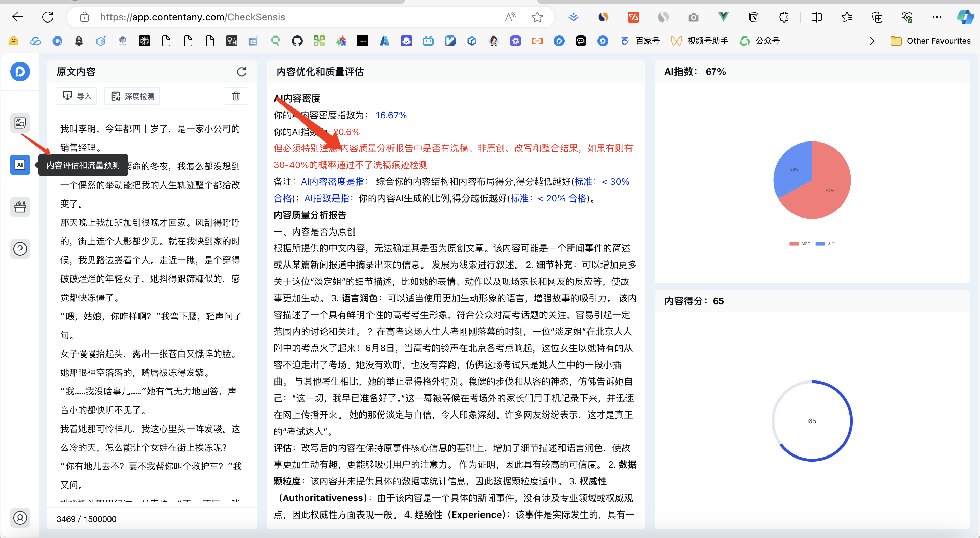Open the browser more options menu
Screen dimensions: 980x538
pos(937,17)
